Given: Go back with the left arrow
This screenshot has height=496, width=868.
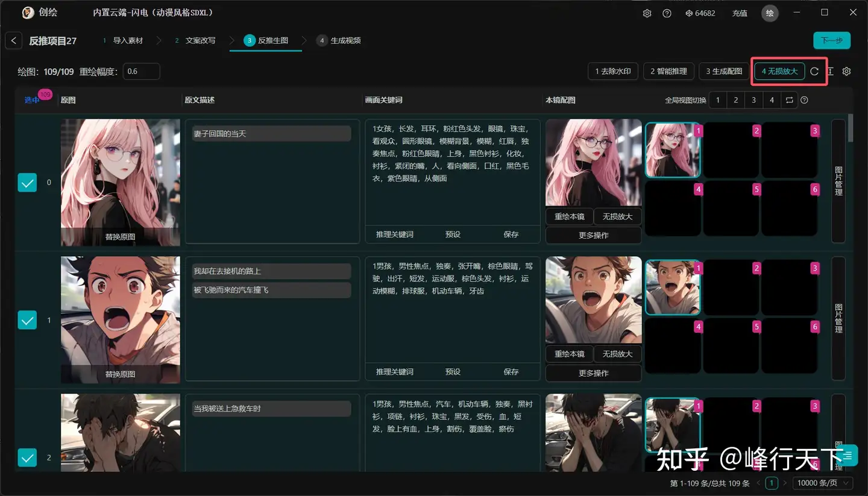Looking at the screenshot, I should (14, 40).
